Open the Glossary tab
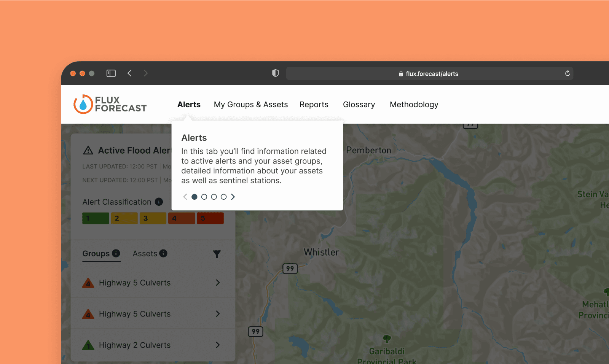Image resolution: width=609 pixels, height=364 pixels. click(359, 105)
